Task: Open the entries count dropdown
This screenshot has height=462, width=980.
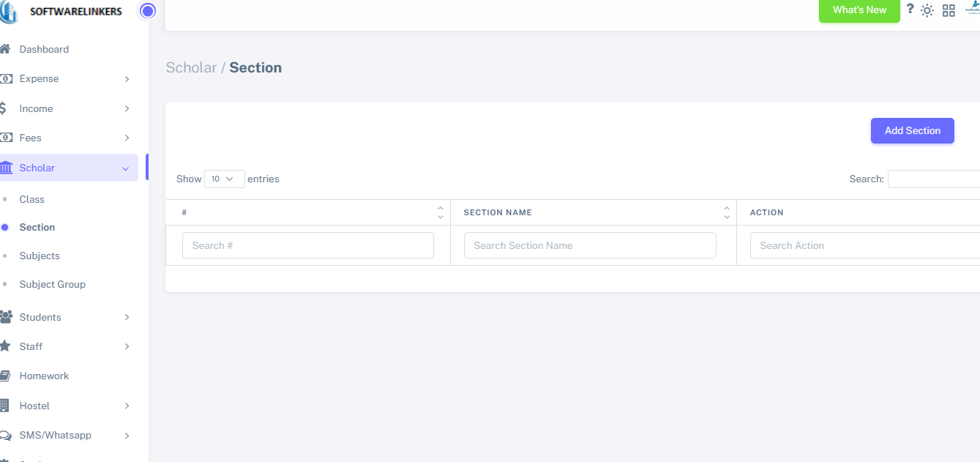Action: tap(224, 179)
